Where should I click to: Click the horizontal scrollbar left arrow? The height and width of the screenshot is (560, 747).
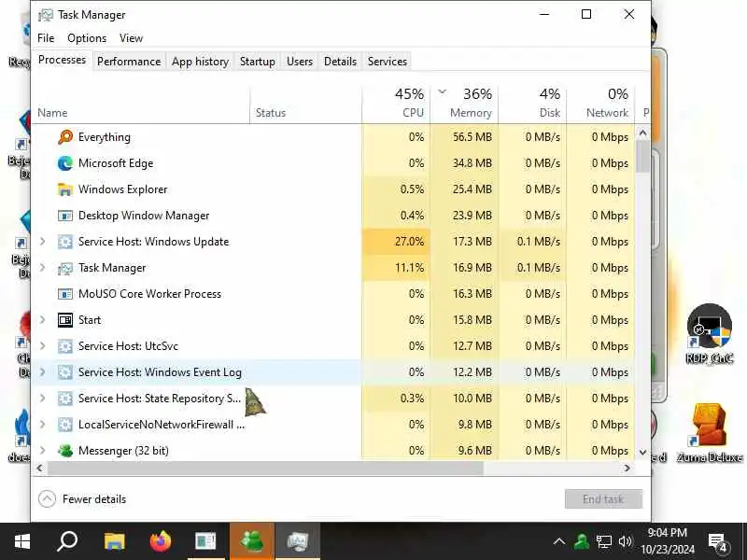(39, 469)
